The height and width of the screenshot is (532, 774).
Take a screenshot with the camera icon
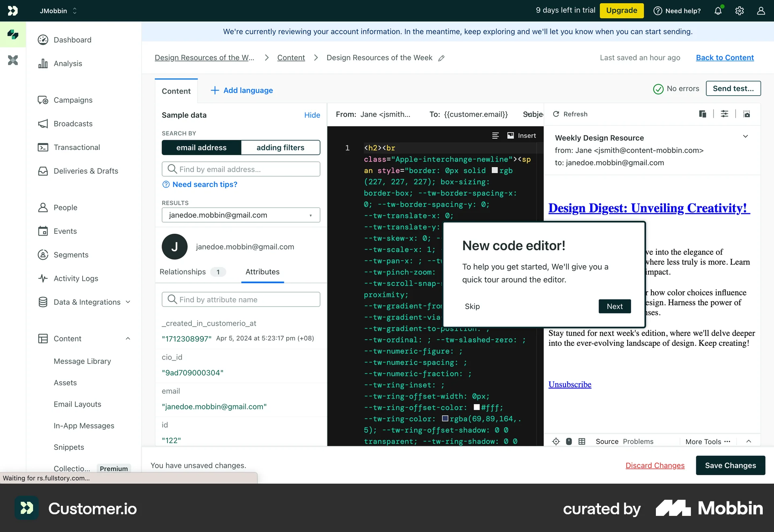[x=747, y=114]
